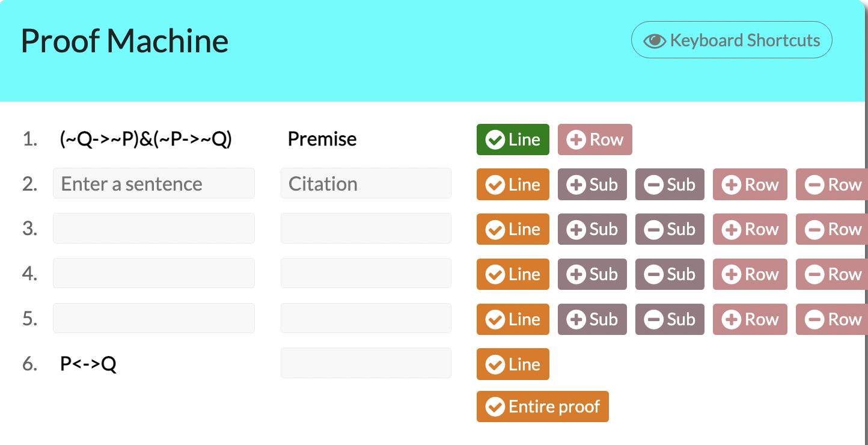The width and height of the screenshot is (868, 445).
Task: Click the Premise citation on line 1
Action: point(322,139)
